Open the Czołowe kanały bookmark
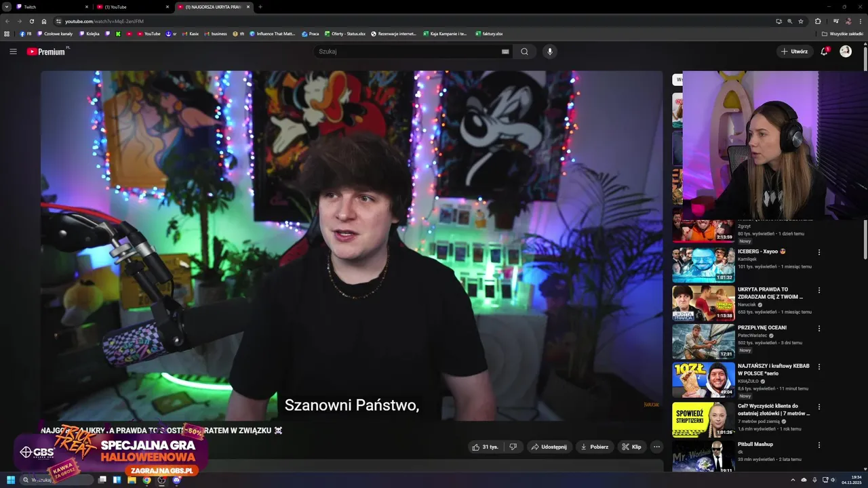The height and width of the screenshot is (488, 868). tap(55, 33)
